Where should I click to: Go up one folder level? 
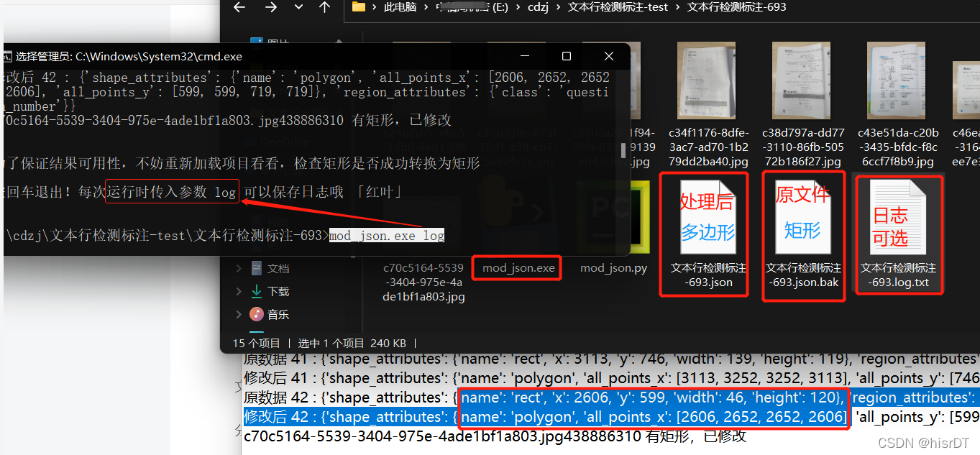pos(324,7)
